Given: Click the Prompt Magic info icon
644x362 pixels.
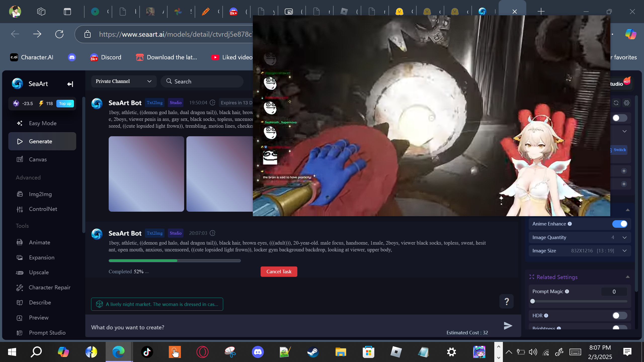Looking at the screenshot, I should click(x=567, y=291).
